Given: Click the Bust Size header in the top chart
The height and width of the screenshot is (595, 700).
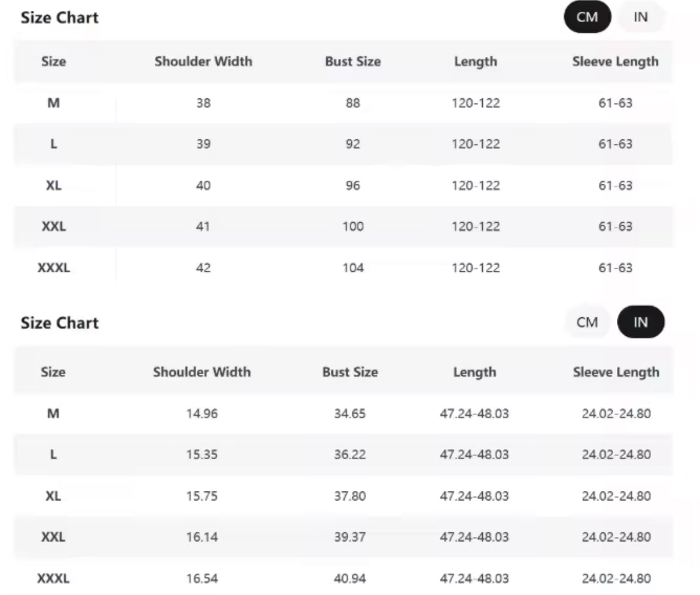Looking at the screenshot, I should [x=353, y=62].
